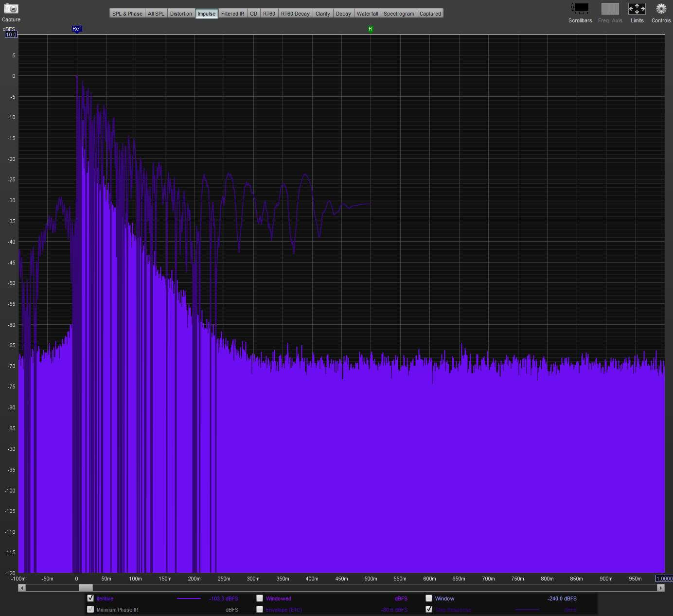Click the -80.6 dBFS Envelope value
Image resolution: width=673 pixels, height=616 pixels.
pos(394,610)
